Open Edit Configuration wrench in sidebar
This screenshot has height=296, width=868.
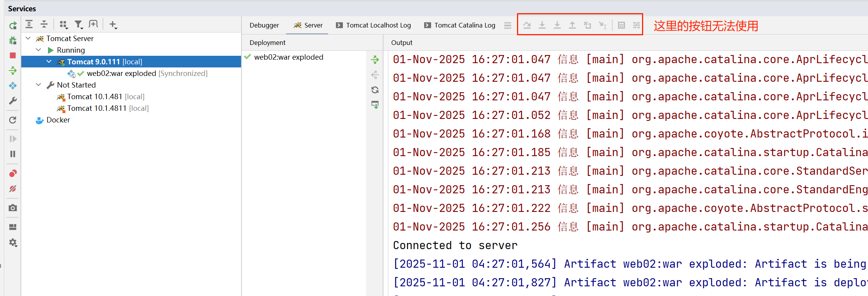point(13,101)
